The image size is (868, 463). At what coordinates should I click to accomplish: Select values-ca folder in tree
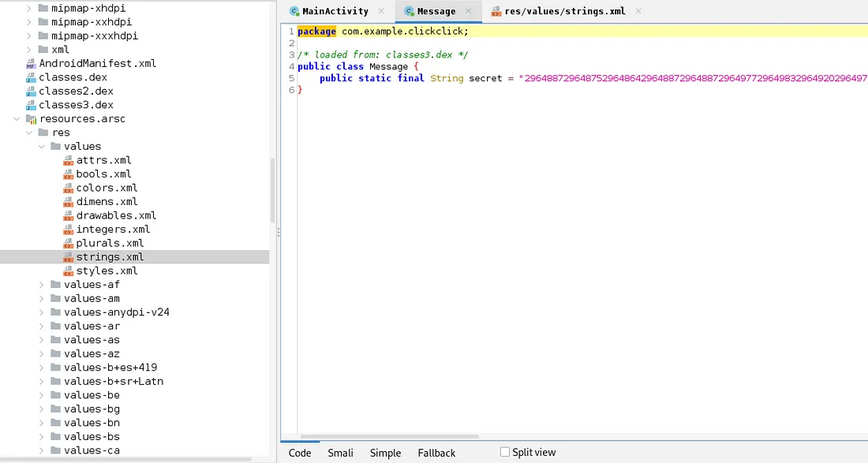point(92,451)
